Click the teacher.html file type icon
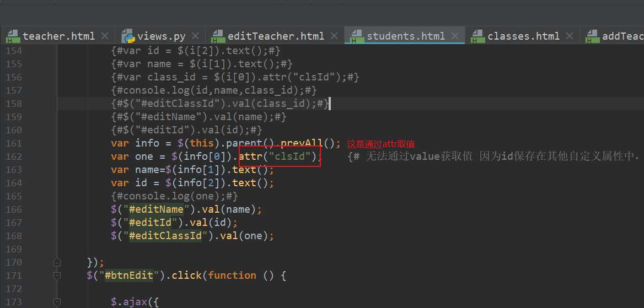 13,36
